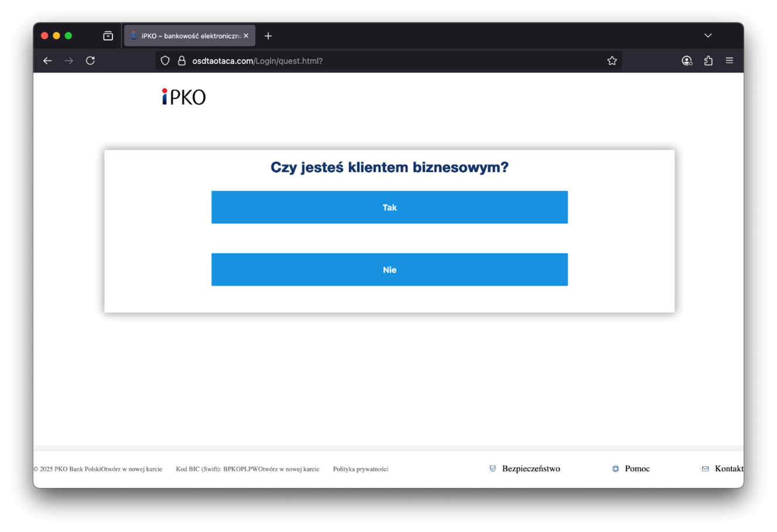Click the browser back arrow
Image resolution: width=777 pixels, height=532 pixels.
point(47,61)
